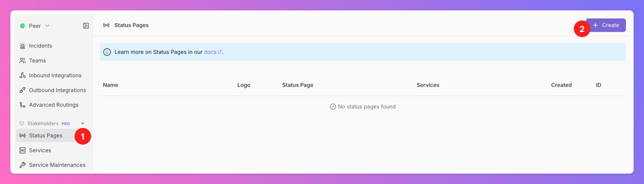
Task: Click the Stakeholders section label
Action: (43, 123)
